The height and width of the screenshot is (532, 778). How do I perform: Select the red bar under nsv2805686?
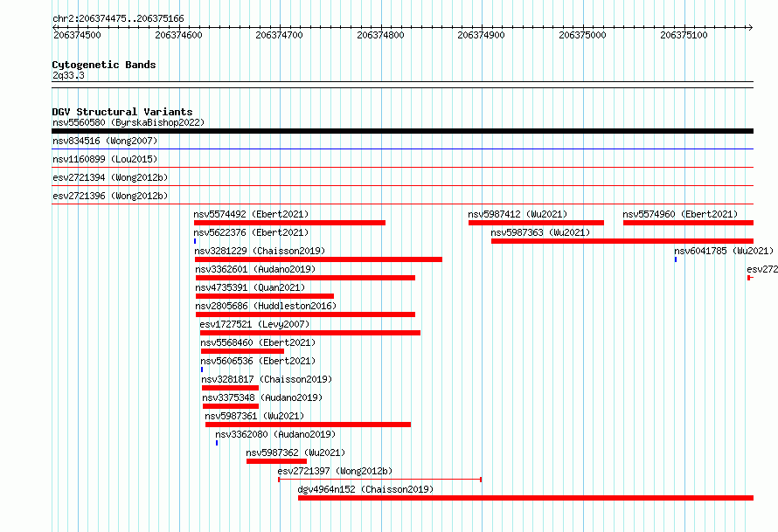305,314
